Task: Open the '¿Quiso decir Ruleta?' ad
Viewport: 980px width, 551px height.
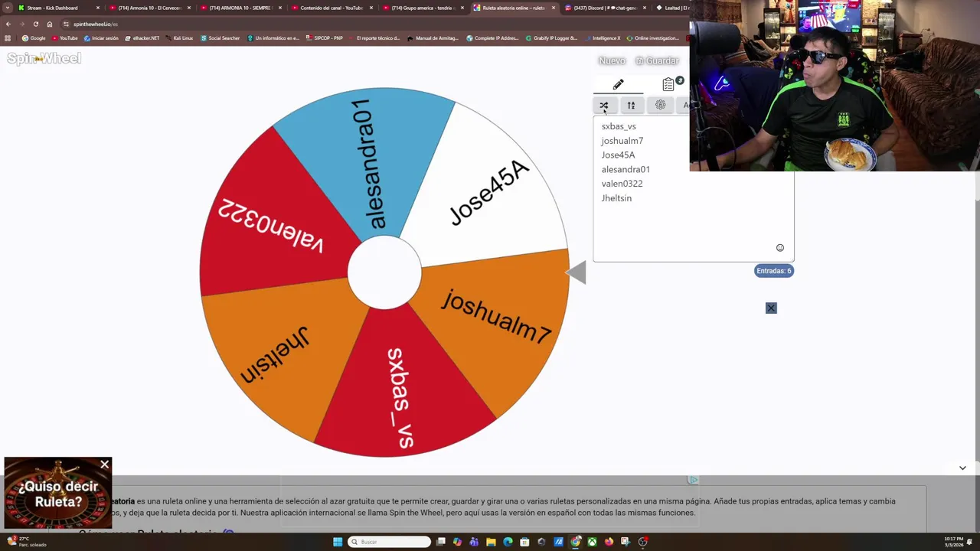Action: [x=57, y=494]
